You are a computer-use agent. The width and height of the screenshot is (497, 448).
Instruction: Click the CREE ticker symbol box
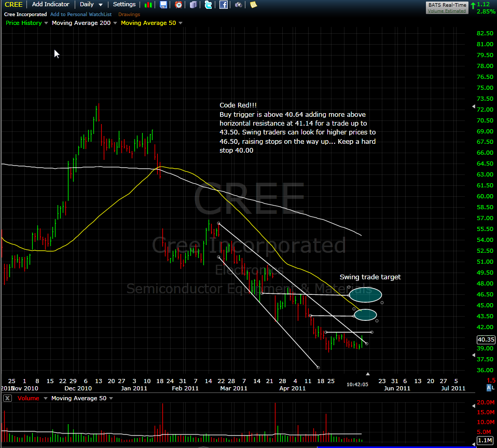[13, 5]
